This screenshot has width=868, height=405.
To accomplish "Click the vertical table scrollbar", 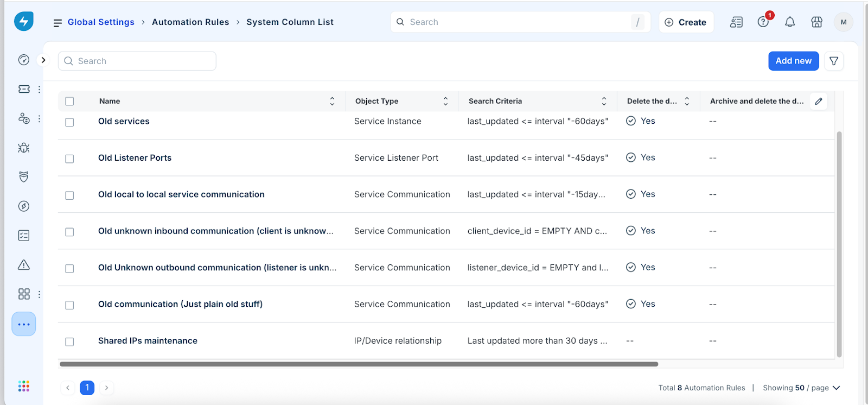I will (x=839, y=244).
